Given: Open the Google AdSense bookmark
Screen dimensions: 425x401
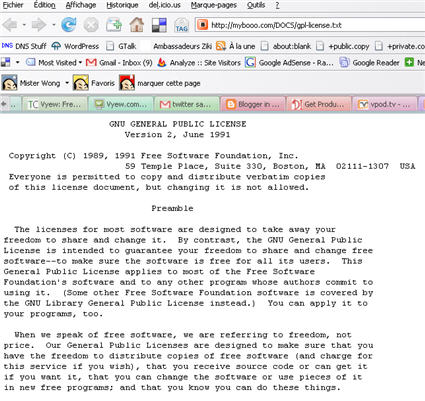Looking at the screenshot, I should pos(289,62).
